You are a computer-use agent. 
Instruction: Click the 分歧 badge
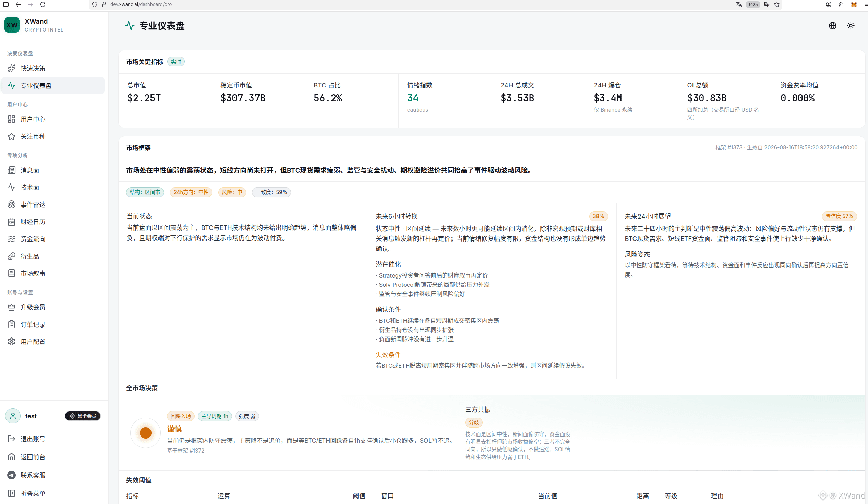coord(474,422)
